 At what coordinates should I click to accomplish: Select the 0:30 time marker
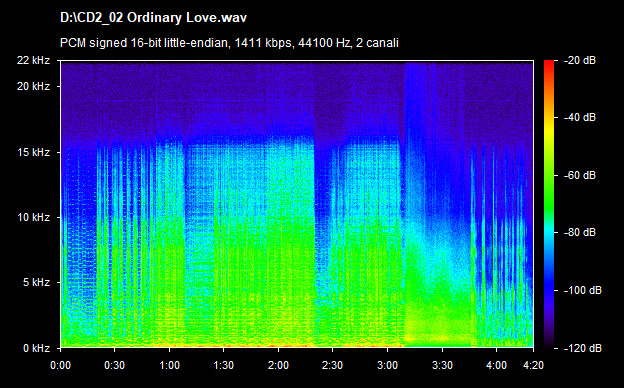pyautogui.click(x=115, y=365)
